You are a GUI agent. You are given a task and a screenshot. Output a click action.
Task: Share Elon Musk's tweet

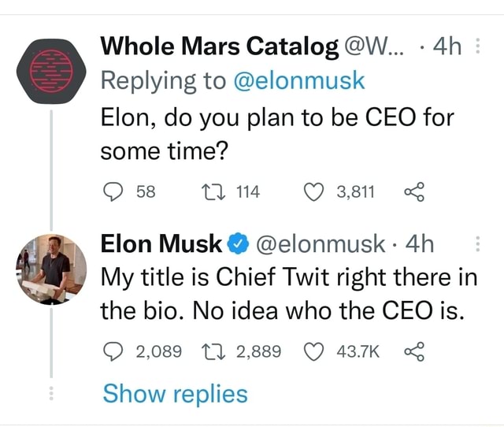tap(413, 351)
